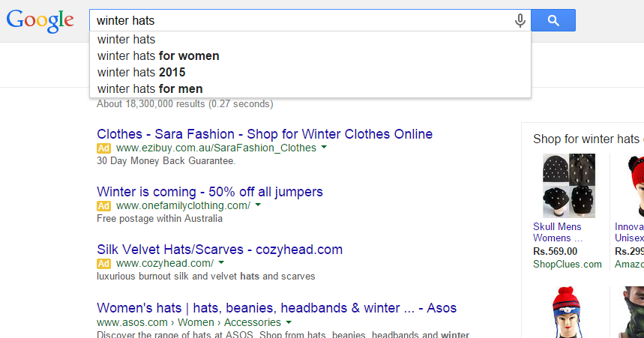This screenshot has width=644, height=338.
Task: Click the "Free postage within Australia" text
Action: 160,219
